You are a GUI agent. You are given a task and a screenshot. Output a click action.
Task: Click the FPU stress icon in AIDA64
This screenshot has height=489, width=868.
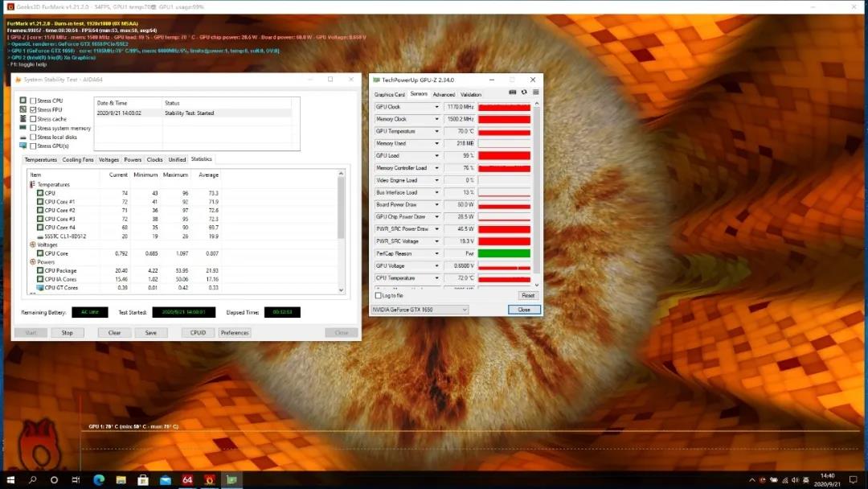[x=23, y=109]
